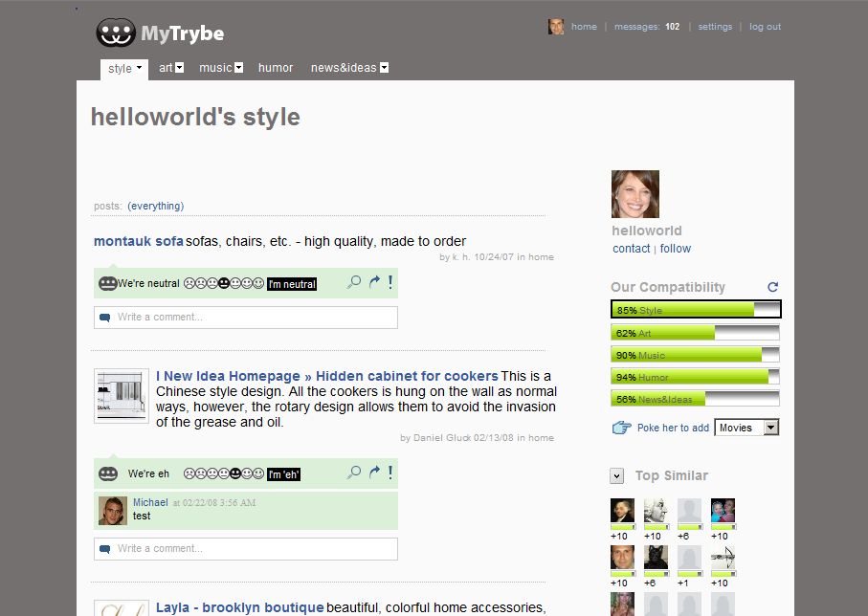Open the two children photo Top Similar user
The width and height of the screenshot is (868, 616).
coord(723,510)
